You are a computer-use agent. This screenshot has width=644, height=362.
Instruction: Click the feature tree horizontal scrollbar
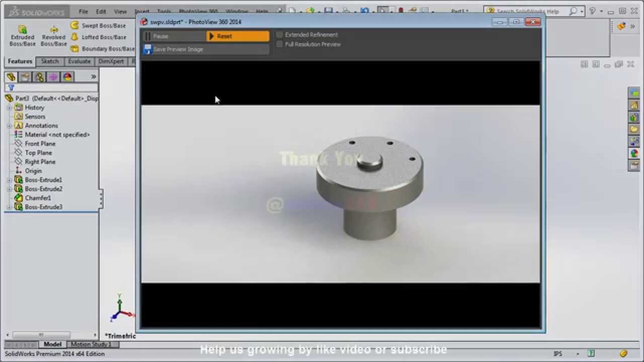[41, 335]
